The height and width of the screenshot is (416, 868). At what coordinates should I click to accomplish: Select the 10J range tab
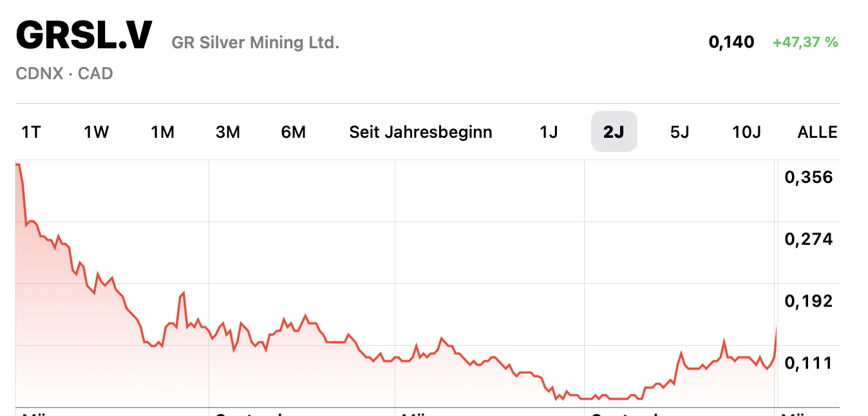pyautogui.click(x=746, y=131)
